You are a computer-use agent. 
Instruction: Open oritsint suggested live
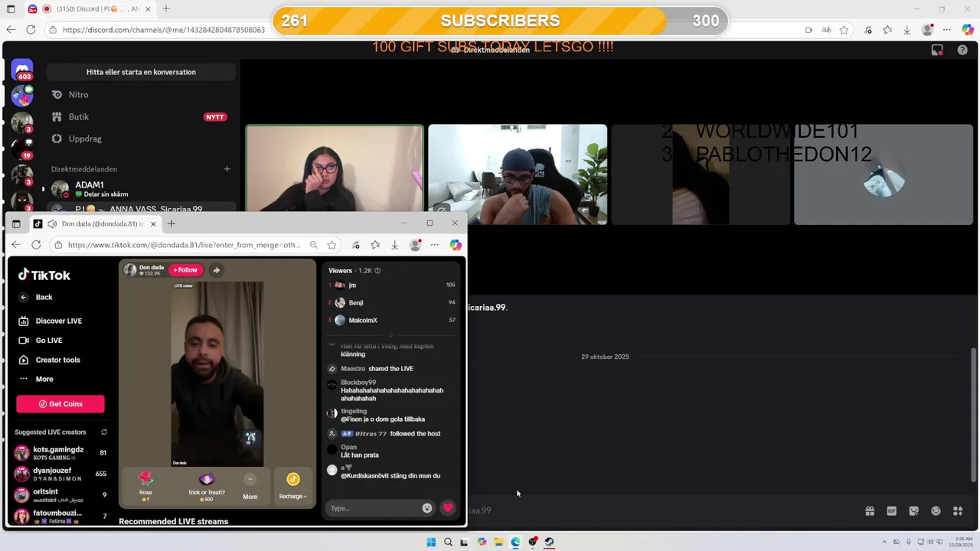click(60, 495)
